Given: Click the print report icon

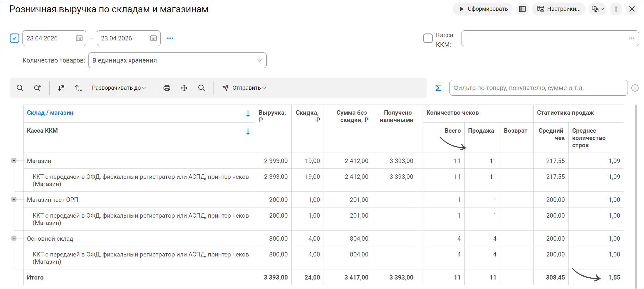Looking at the screenshot, I should 167,88.
